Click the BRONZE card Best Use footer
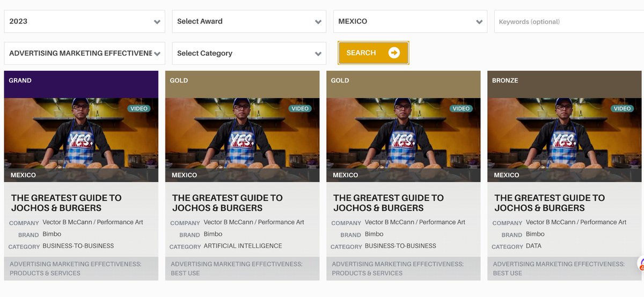 [565, 269]
